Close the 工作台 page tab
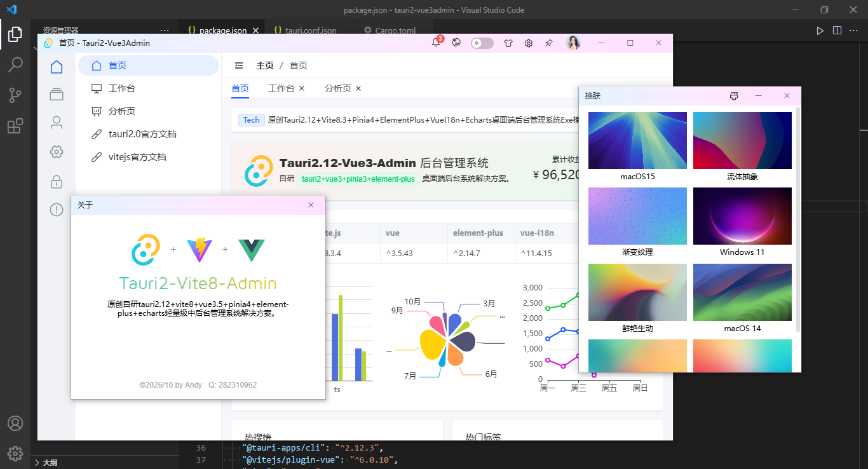This screenshot has width=868, height=469. click(x=302, y=88)
